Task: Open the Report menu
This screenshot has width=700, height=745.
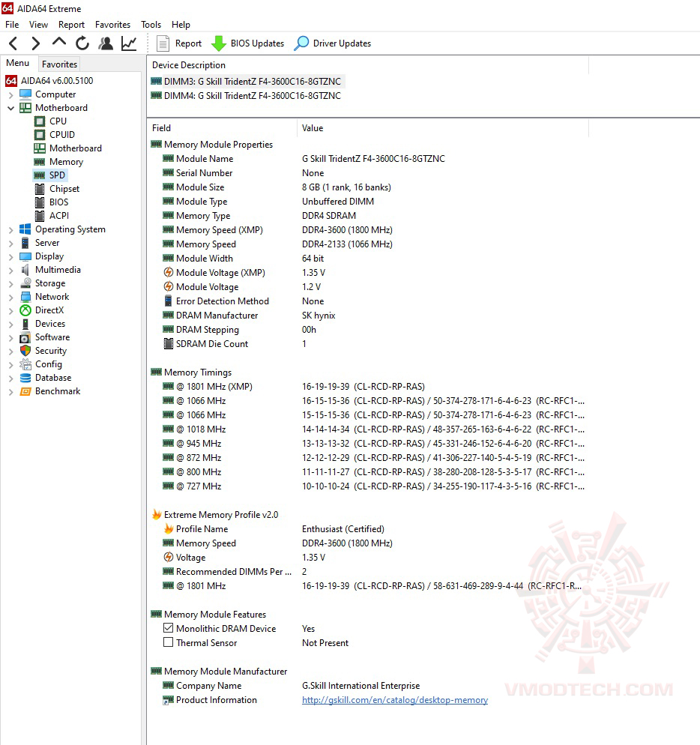Action: click(71, 24)
